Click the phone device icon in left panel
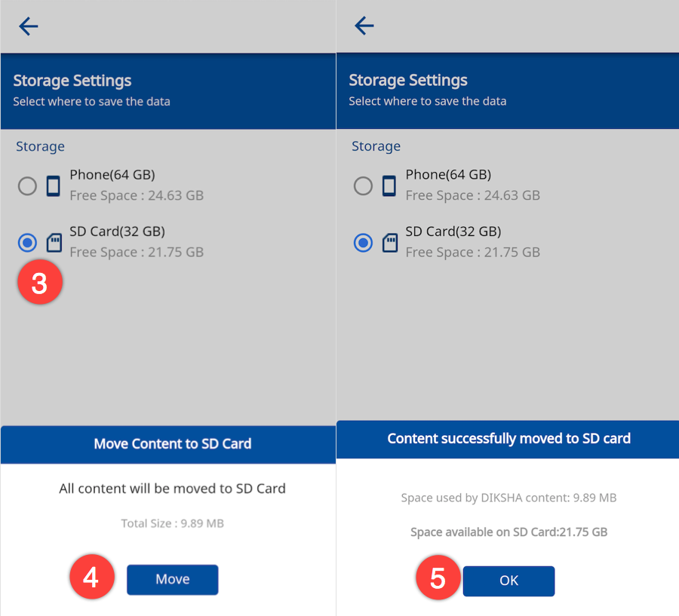 (x=53, y=185)
